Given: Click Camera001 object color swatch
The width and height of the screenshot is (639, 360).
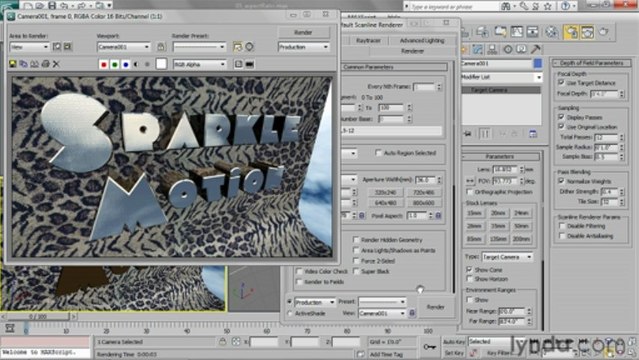Looking at the screenshot, I should click(x=538, y=64).
